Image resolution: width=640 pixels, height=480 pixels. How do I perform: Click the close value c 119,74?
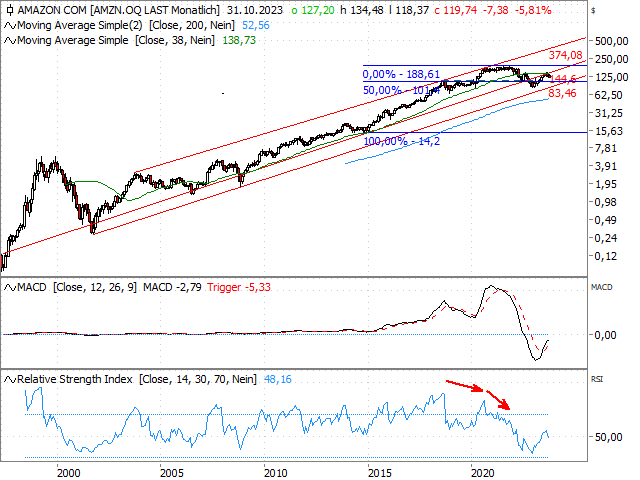pos(456,10)
